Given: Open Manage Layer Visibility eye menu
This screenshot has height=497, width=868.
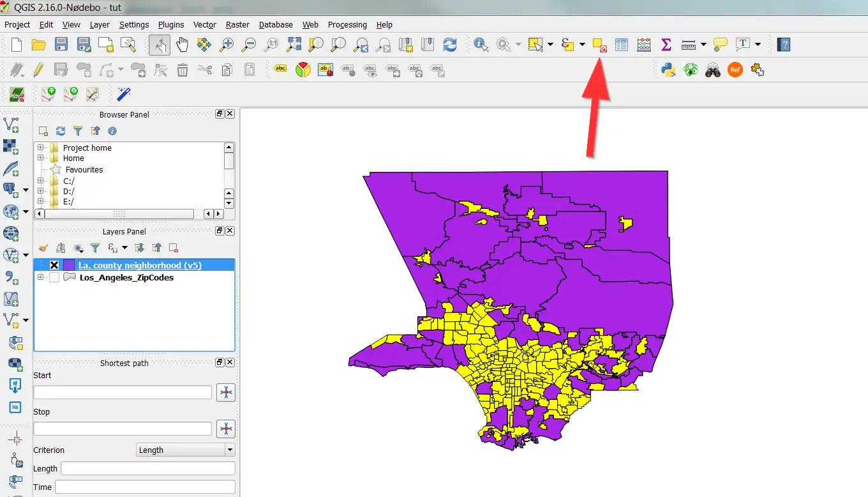Looking at the screenshot, I should pyautogui.click(x=79, y=248).
